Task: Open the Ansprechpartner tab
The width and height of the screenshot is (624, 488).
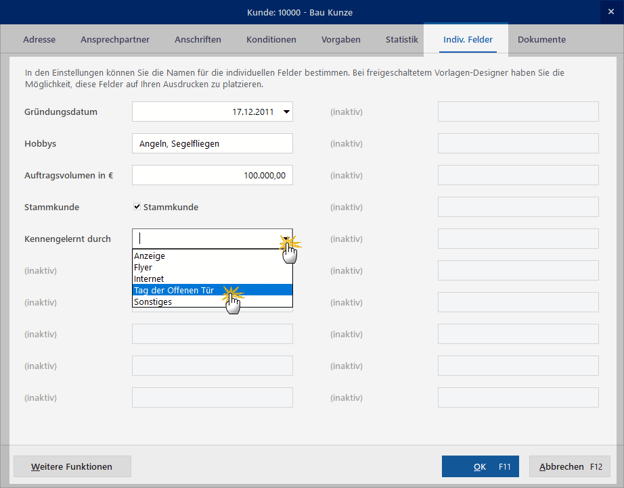Action: (115, 40)
